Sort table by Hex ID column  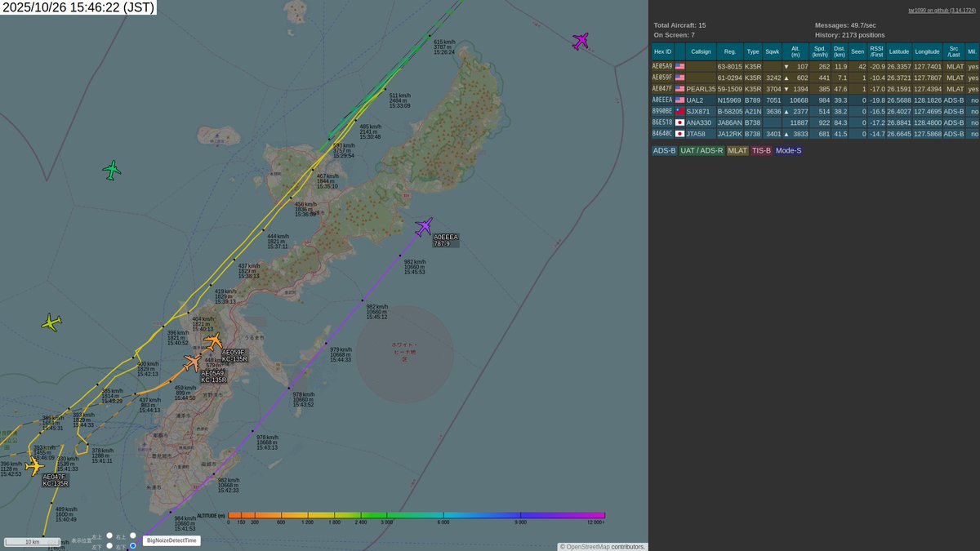pos(661,51)
